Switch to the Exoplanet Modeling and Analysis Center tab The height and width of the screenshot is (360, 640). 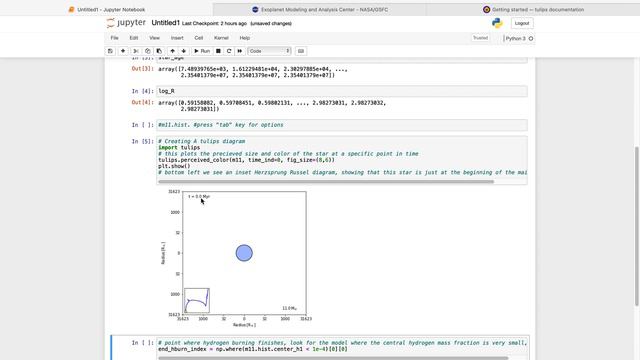click(x=320, y=9)
